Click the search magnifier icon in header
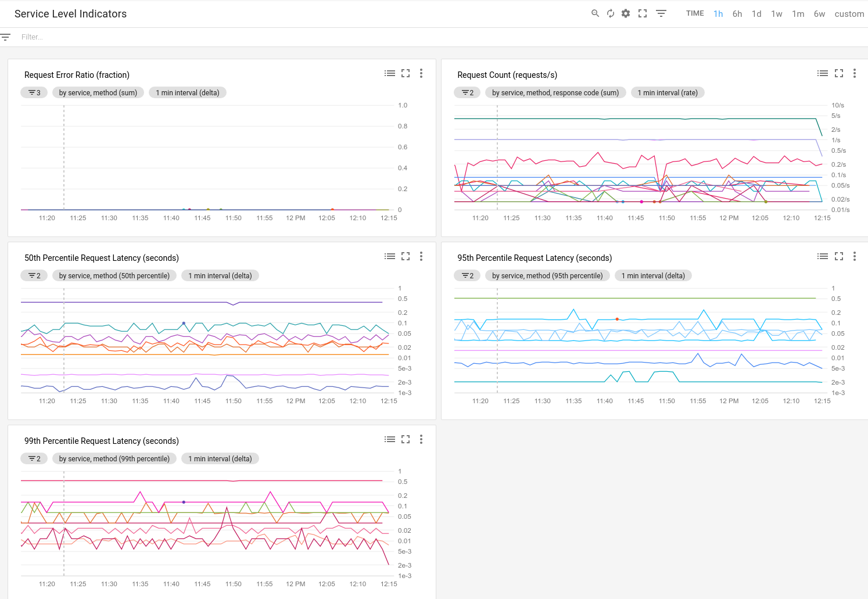The width and height of the screenshot is (868, 599). [595, 13]
